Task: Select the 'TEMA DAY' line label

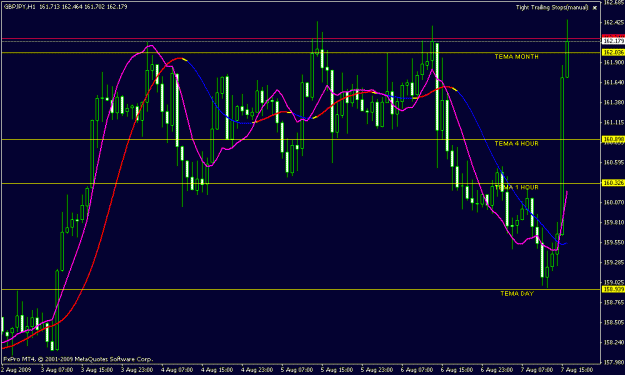Action: pos(517,294)
